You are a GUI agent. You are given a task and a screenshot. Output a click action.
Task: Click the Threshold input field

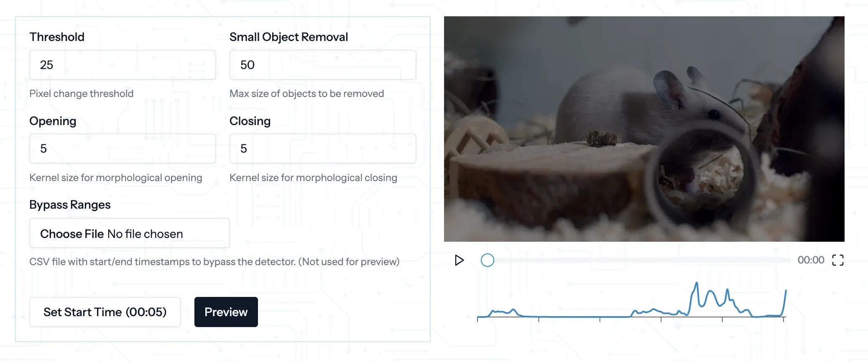[x=123, y=65]
